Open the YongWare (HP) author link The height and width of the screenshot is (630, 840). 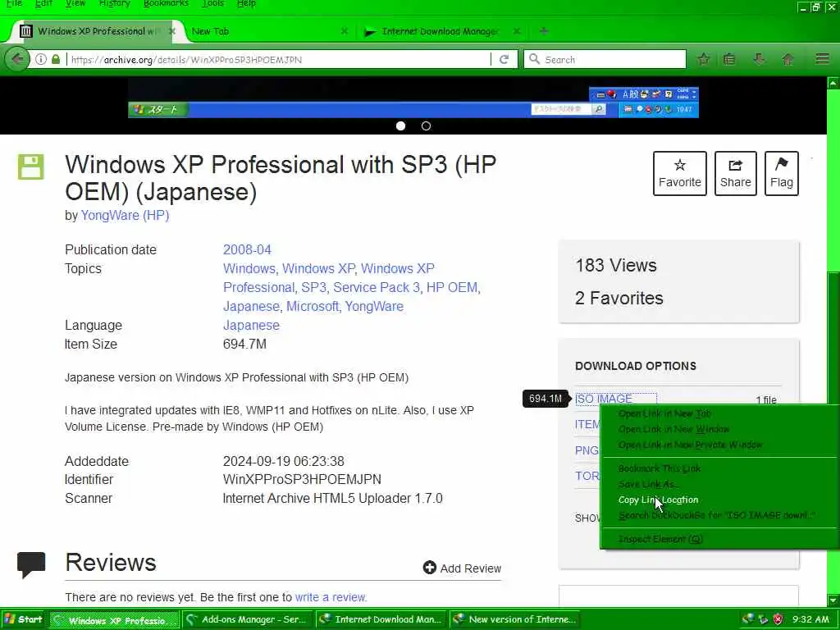pyautogui.click(x=125, y=216)
